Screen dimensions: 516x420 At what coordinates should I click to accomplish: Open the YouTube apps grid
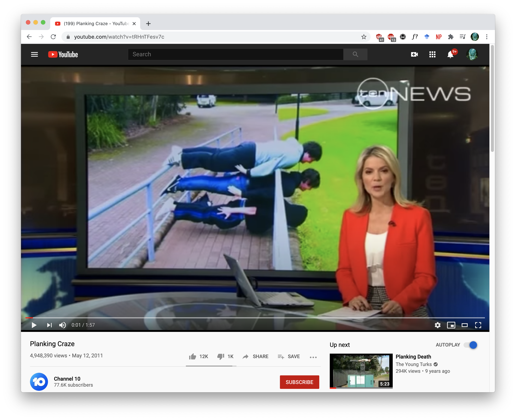pyautogui.click(x=432, y=54)
